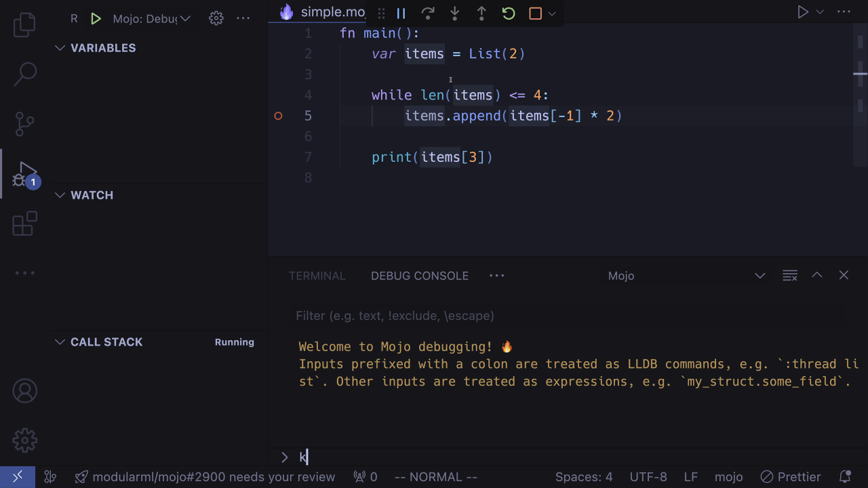
Task: Open the mojo#2900 review status item
Action: coord(205,477)
